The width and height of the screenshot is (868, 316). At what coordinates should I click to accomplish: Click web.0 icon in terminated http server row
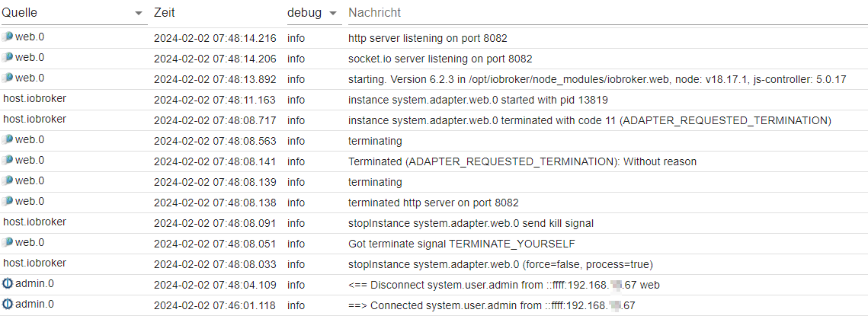[7, 202]
